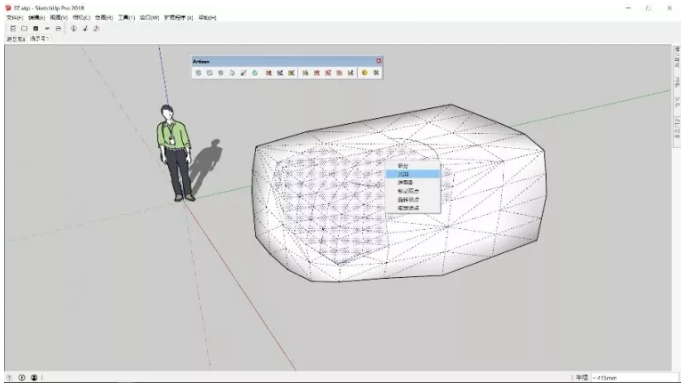Click the status bar geolocation icon
689x387 pixels.
pos(9,378)
